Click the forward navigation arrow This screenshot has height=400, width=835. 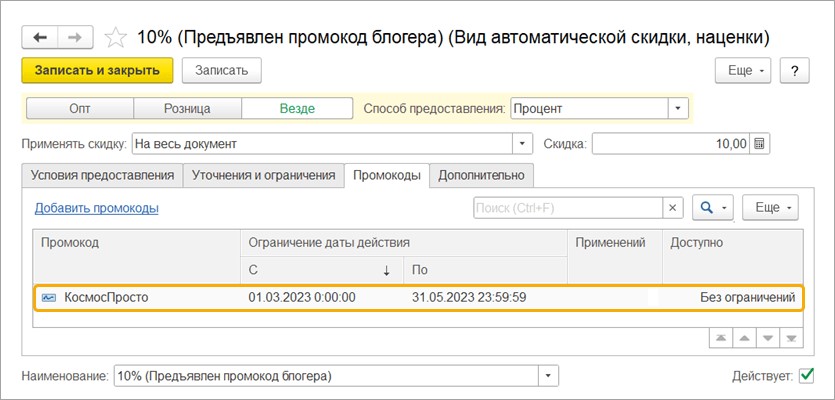[74, 37]
